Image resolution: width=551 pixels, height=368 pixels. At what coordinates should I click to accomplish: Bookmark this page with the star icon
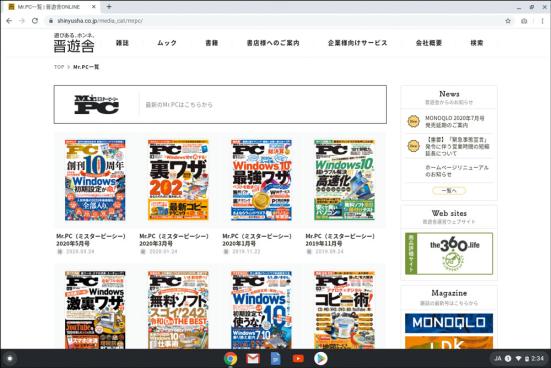(508, 21)
